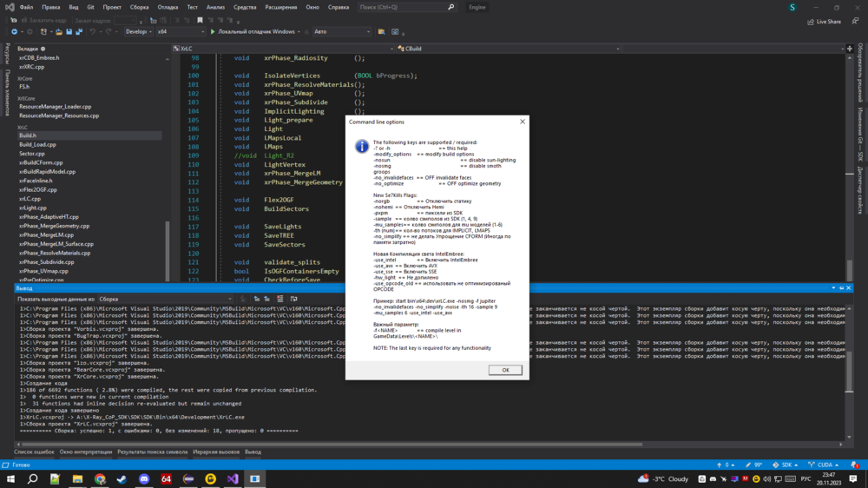Image resolution: width=868 pixels, height=488 pixels.
Task: Click the Output panel vertical scrollbar
Action: pyautogui.click(x=850, y=373)
